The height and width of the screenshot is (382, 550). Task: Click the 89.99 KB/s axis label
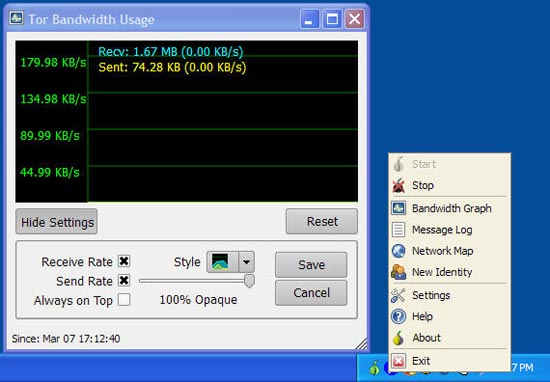tap(50, 136)
